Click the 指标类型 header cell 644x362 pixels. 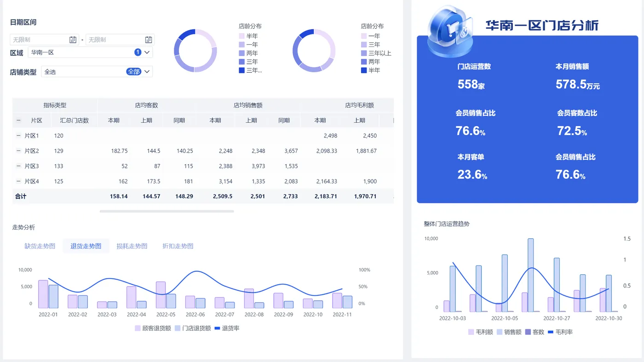tap(55, 105)
